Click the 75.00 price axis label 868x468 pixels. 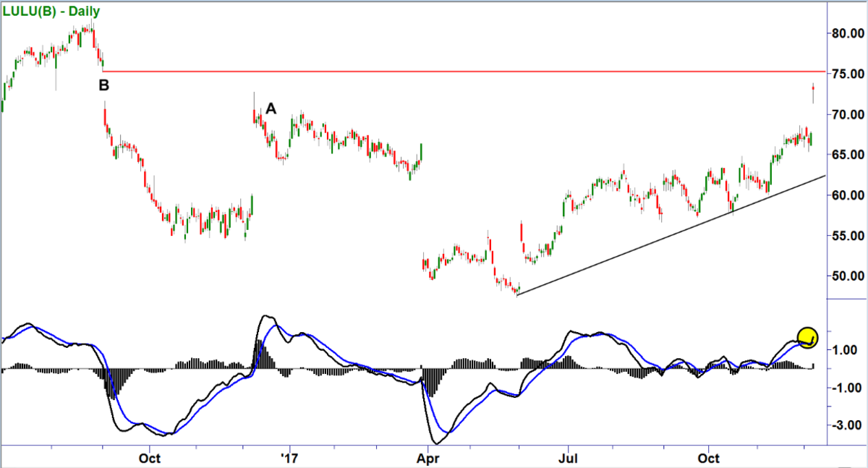846,74
